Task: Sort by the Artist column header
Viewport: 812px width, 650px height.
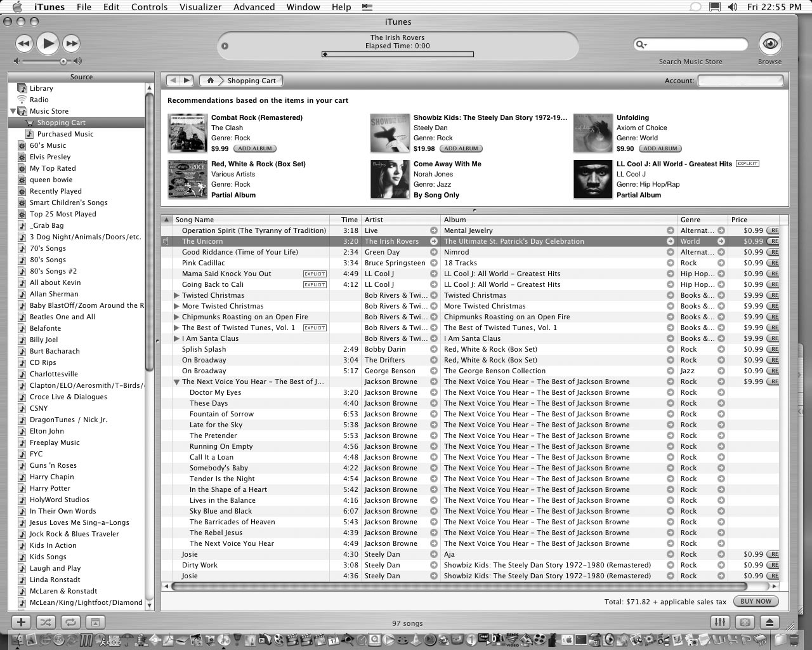Action: click(401, 220)
